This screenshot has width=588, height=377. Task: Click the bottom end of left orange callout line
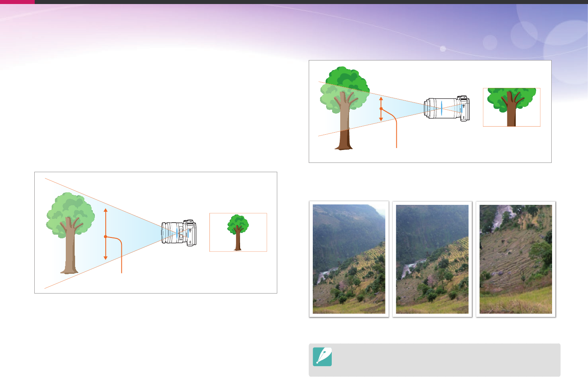click(121, 272)
